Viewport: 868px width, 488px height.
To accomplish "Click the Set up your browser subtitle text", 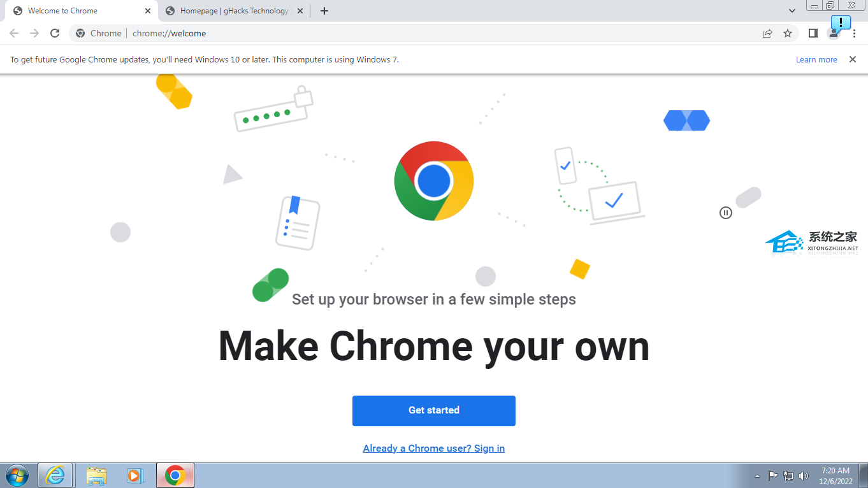I will (x=434, y=299).
